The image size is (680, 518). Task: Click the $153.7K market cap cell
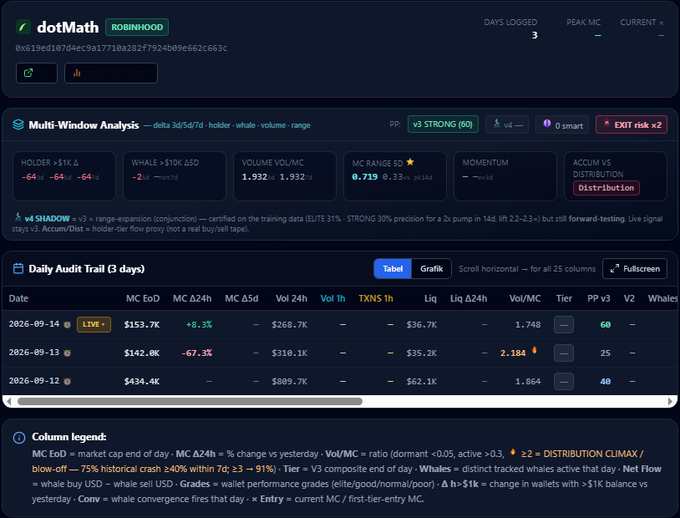point(142,325)
